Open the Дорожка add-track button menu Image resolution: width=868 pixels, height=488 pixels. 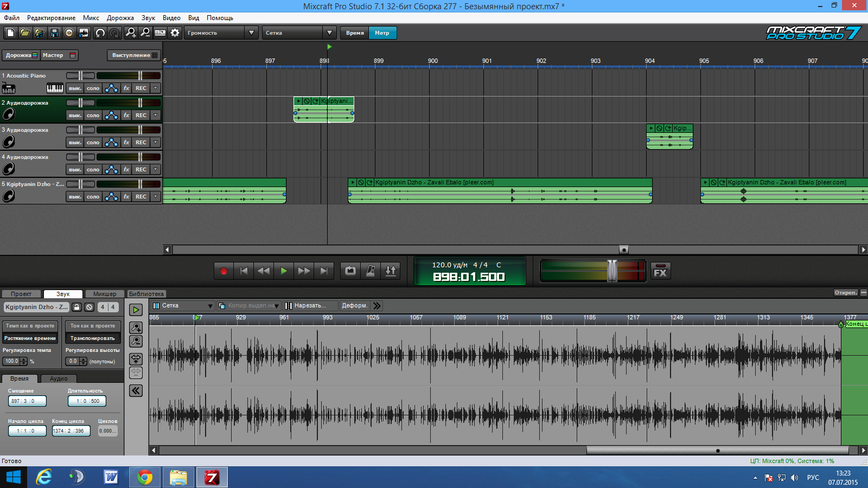(x=21, y=55)
